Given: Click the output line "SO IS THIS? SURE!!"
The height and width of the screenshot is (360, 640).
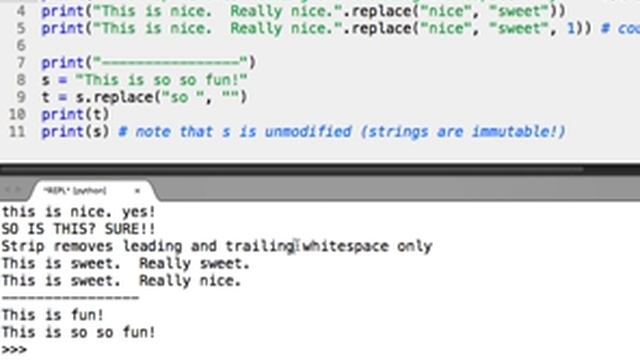Looking at the screenshot, I should tap(79, 229).
